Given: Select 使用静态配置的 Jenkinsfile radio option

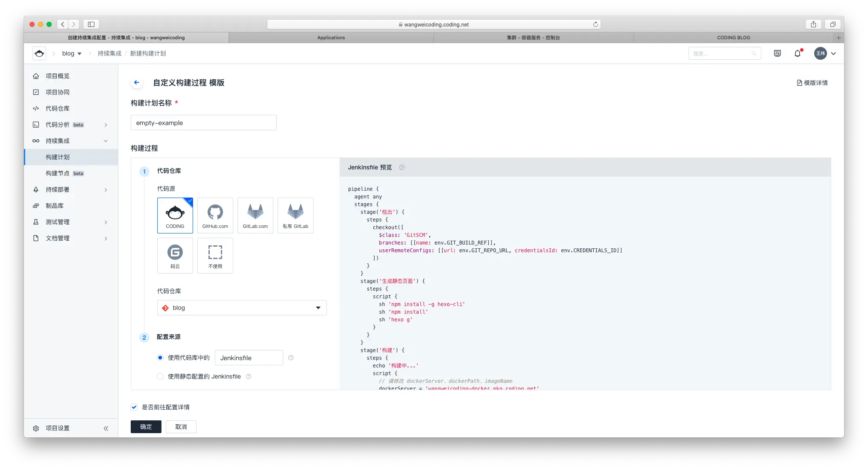Looking at the screenshot, I should pyautogui.click(x=160, y=376).
